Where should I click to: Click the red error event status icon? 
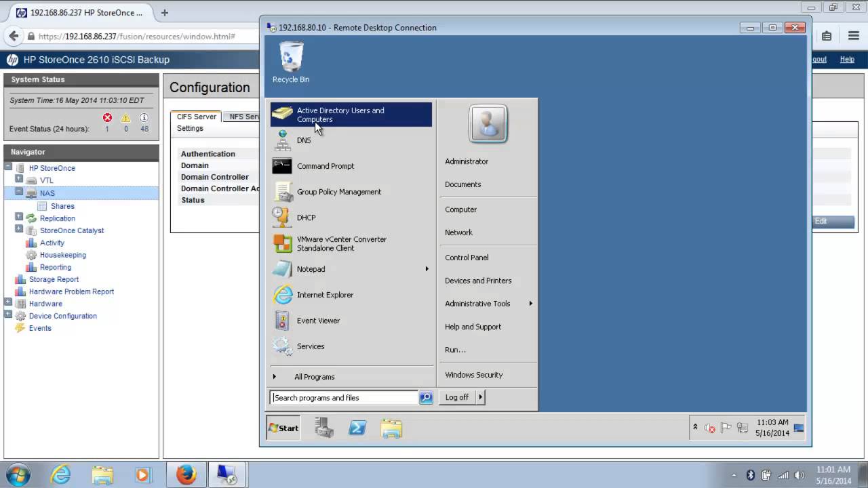tap(107, 117)
